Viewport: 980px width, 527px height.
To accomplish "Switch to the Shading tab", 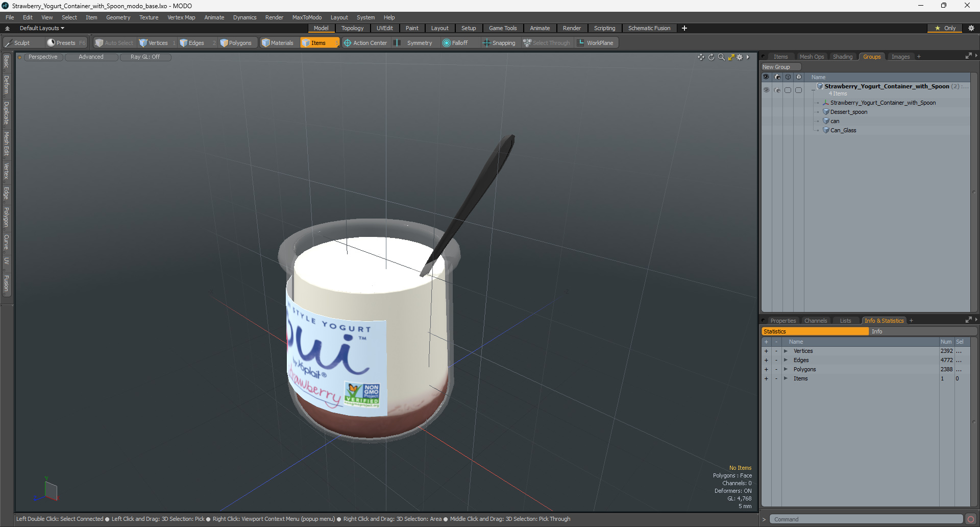I will (x=843, y=57).
